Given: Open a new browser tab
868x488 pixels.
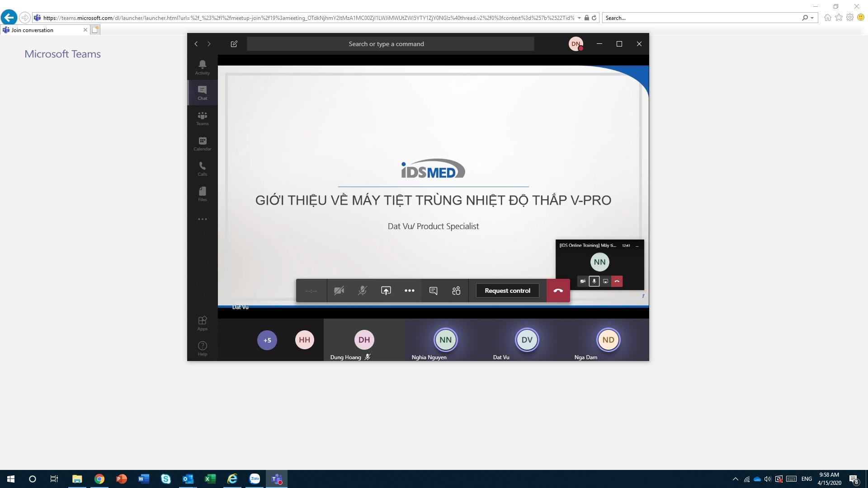Looking at the screenshot, I should (95, 30).
